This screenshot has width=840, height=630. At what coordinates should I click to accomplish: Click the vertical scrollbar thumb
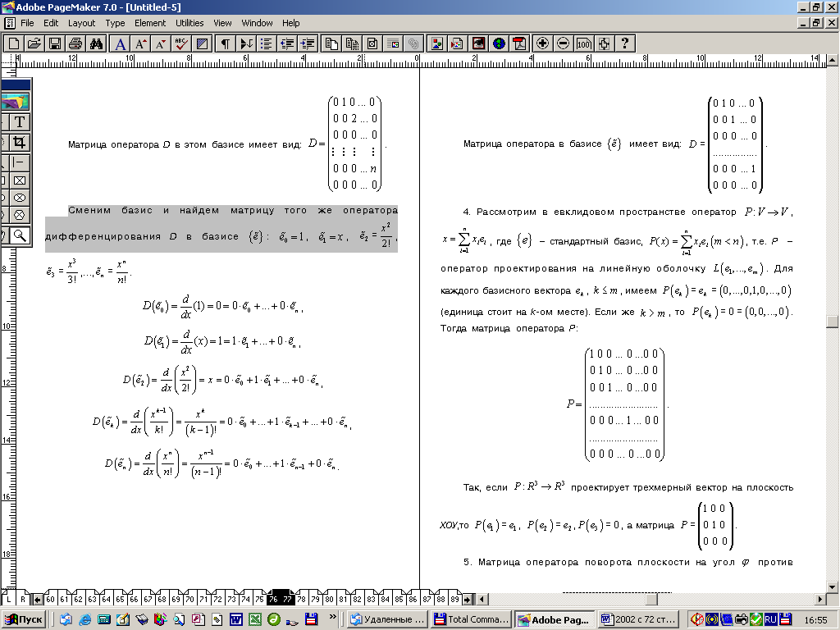click(832, 322)
